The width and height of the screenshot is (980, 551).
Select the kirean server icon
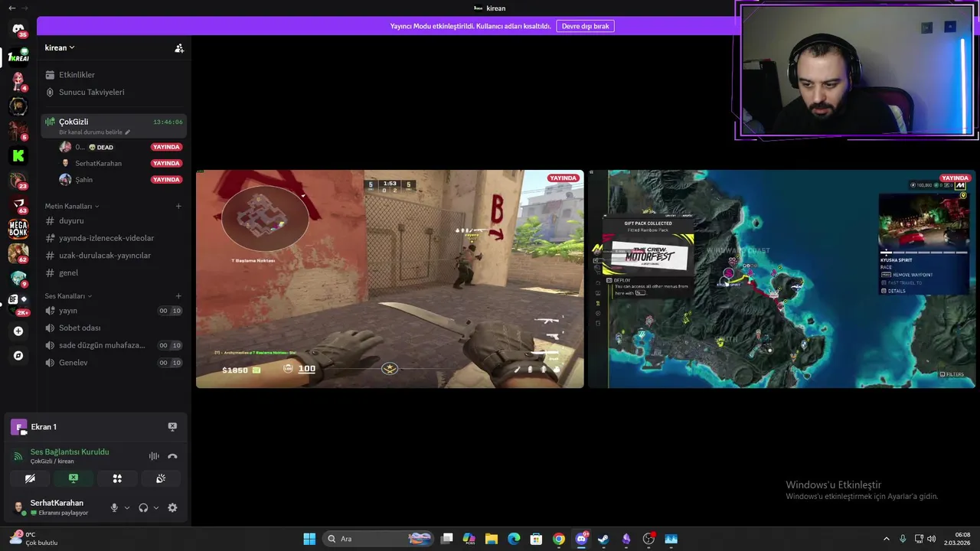point(18,57)
